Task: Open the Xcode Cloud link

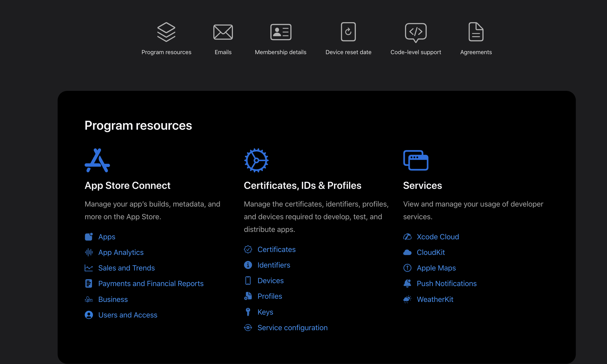Action: pos(438,237)
